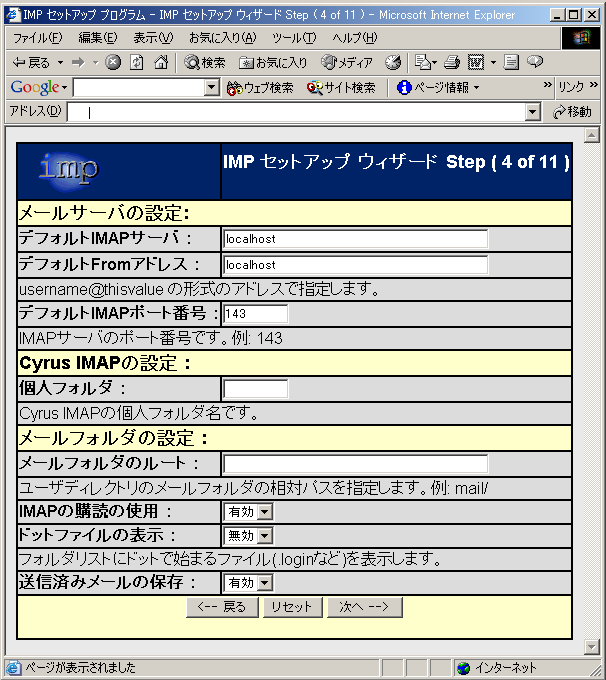Image resolution: width=606 pixels, height=680 pixels.
Task: Open the Forward button history dropdown arrow
Action: [x=95, y=63]
